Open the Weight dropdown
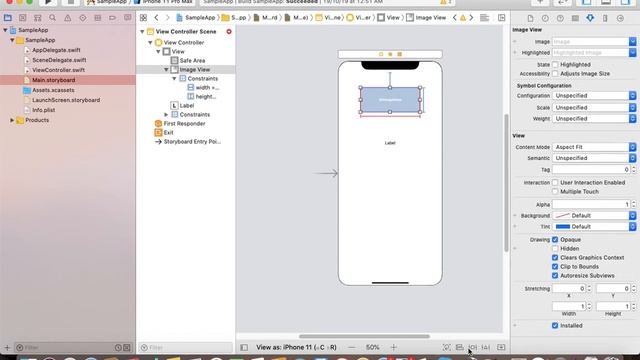 click(x=594, y=118)
